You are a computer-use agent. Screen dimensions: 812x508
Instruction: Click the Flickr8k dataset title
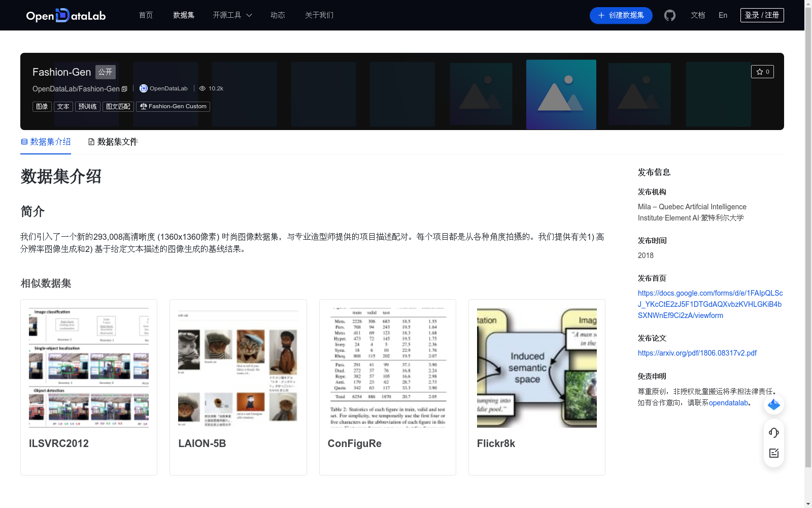click(x=496, y=443)
